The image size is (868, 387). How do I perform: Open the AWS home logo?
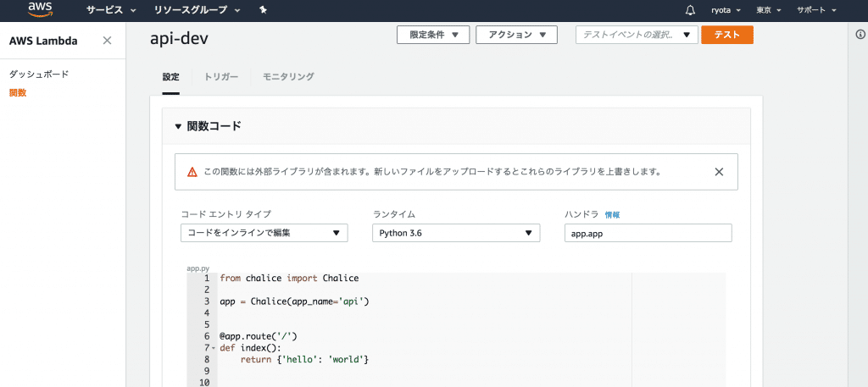click(40, 9)
